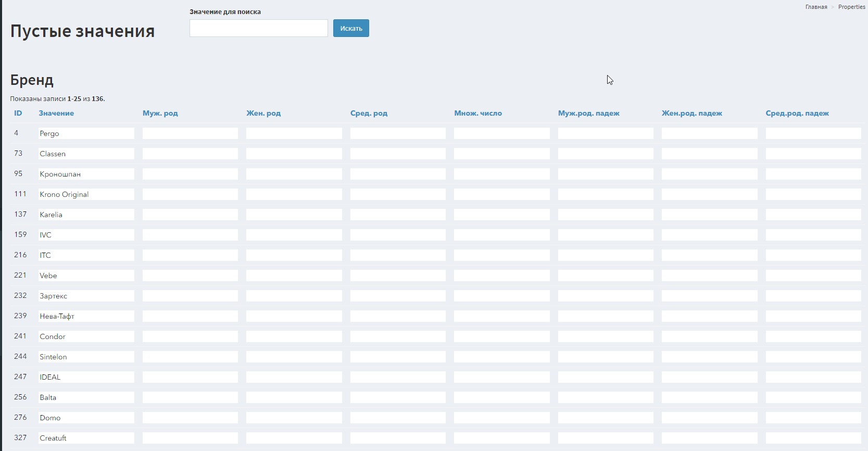Sort by the Значение column header
Image resolution: width=868 pixels, height=451 pixels.
(56, 113)
